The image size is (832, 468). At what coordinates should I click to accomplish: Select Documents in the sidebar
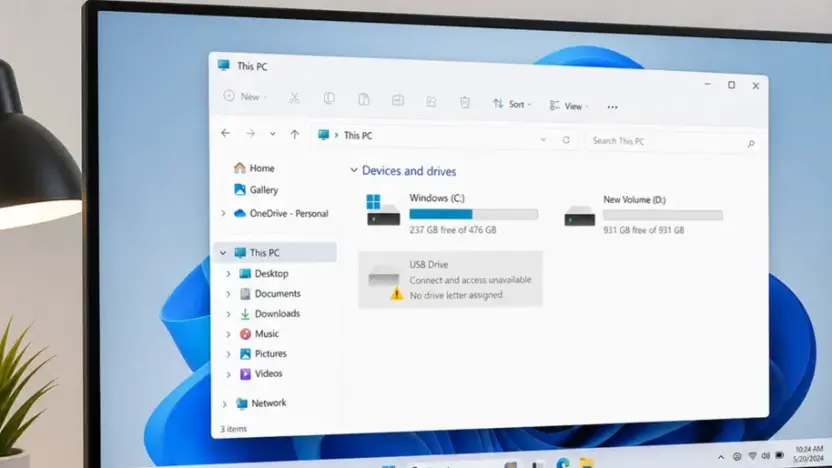pyautogui.click(x=270, y=293)
